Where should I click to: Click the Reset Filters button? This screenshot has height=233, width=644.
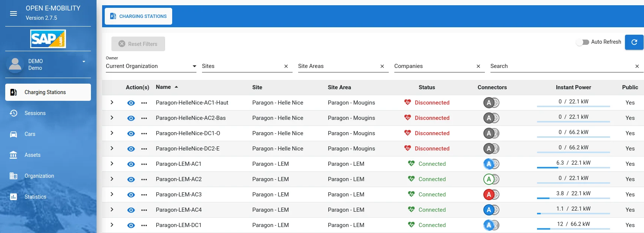(138, 44)
